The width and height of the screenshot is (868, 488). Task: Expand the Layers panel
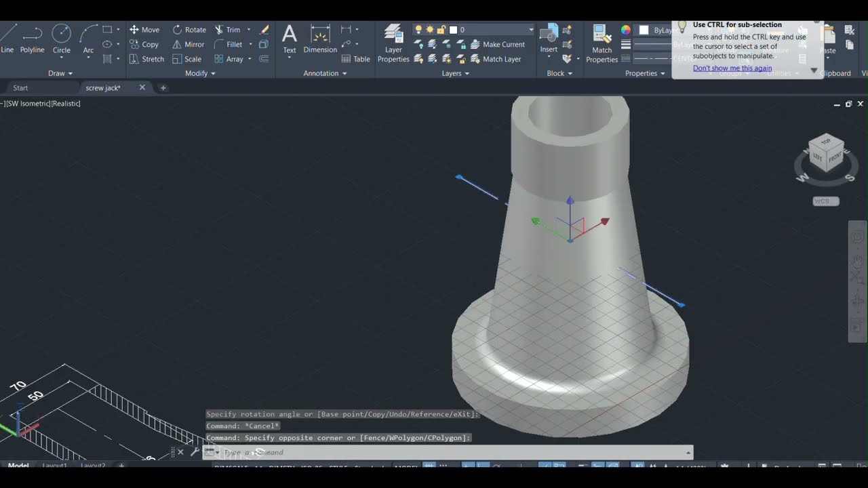456,73
